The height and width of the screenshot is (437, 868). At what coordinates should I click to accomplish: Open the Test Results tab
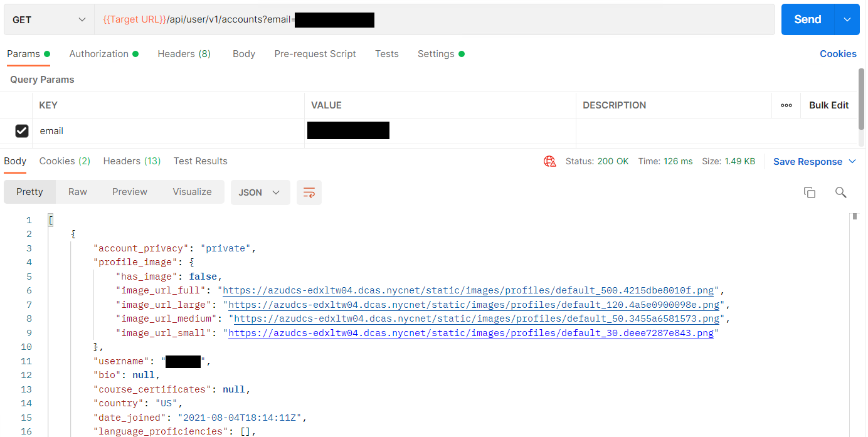click(201, 161)
